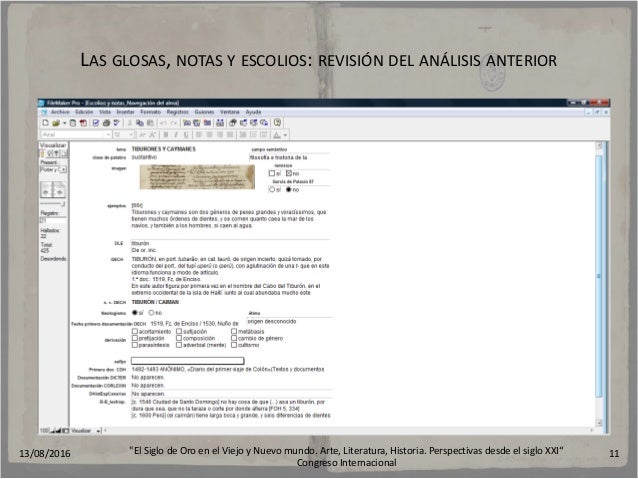Click the Find binoculars icon

point(220,123)
